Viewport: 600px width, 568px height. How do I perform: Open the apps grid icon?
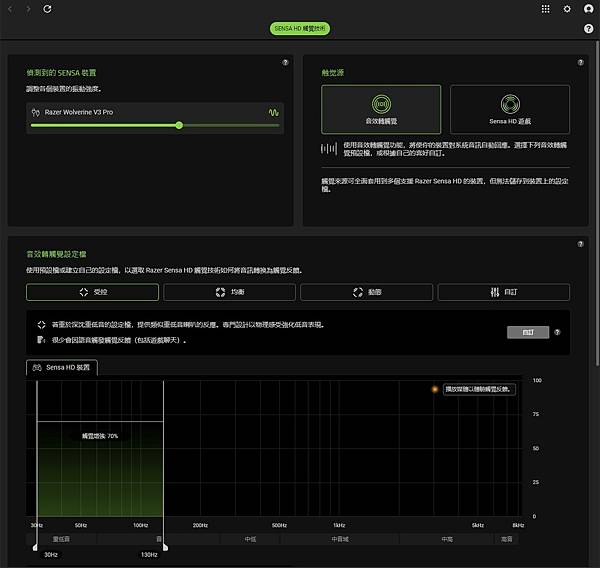(x=546, y=9)
